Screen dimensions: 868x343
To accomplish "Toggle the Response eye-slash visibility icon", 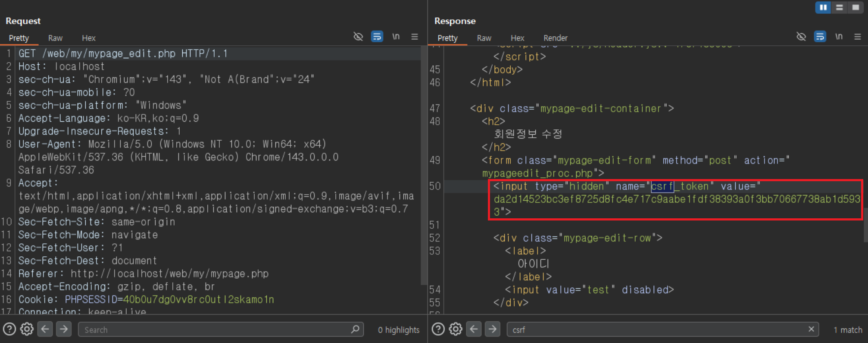I will click(801, 37).
